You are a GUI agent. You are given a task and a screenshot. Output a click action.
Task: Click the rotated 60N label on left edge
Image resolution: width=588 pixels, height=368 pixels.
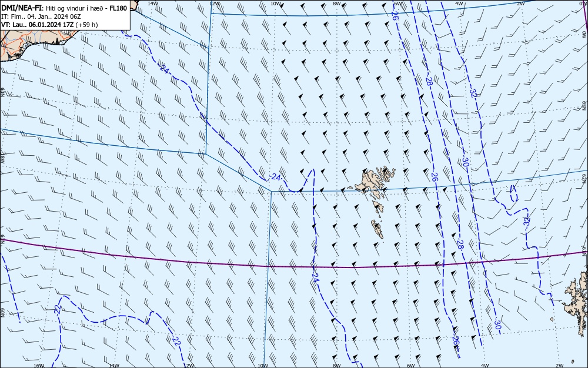(2, 313)
